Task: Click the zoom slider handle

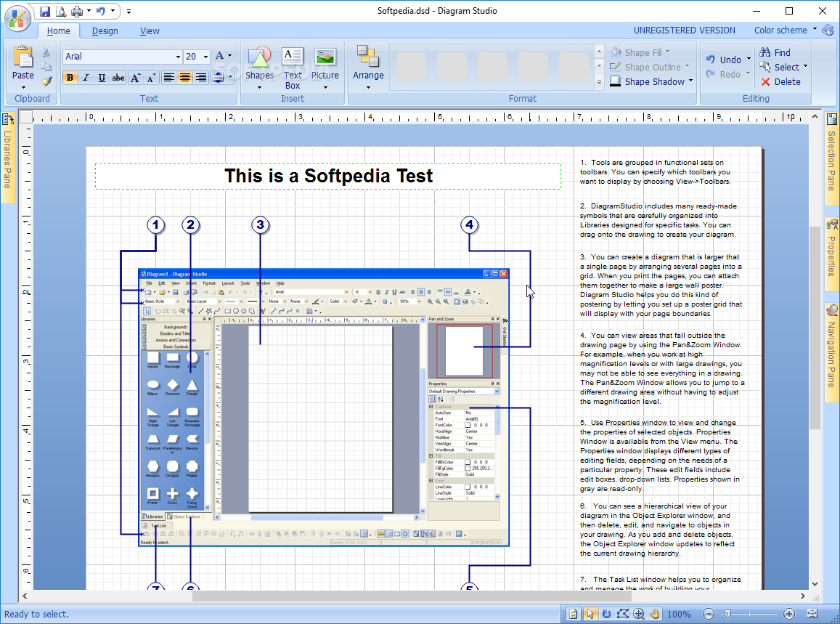Action: click(x=727, y=614)
